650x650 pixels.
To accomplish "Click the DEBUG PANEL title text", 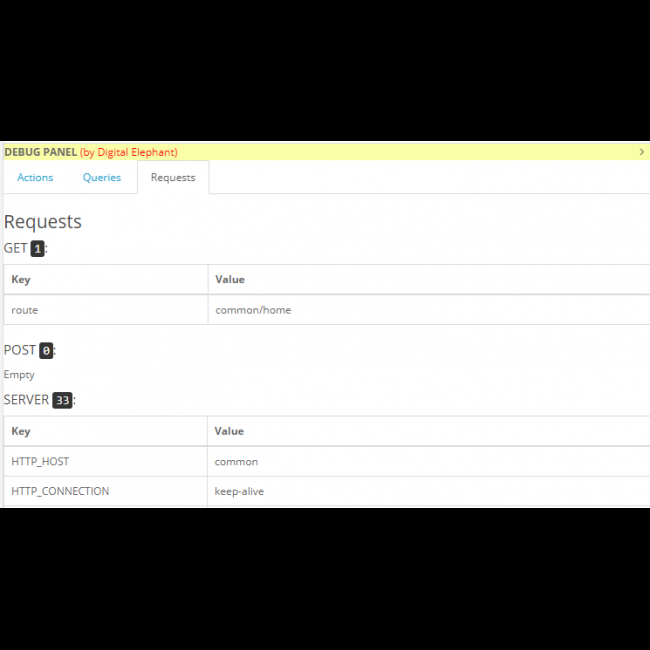I will [40, 152].
